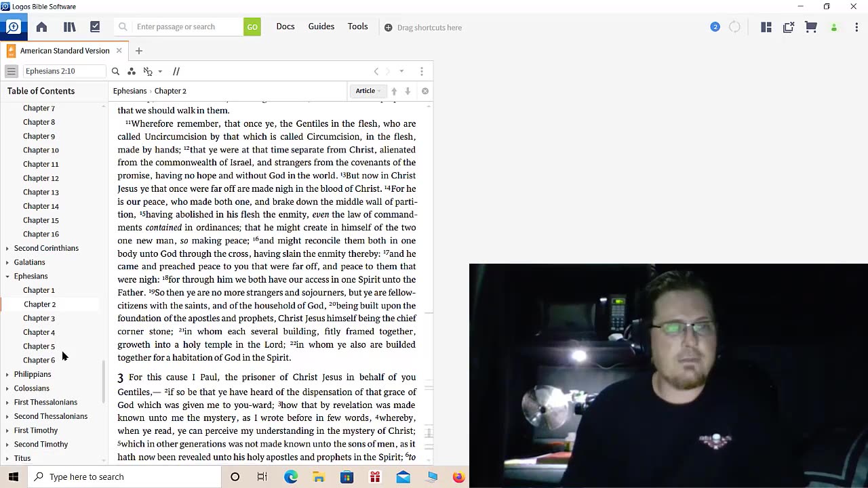This screenshot has height=488, width=868.
Task: Launch Firefox from taskbar
Action: click(x=458, y=476)
